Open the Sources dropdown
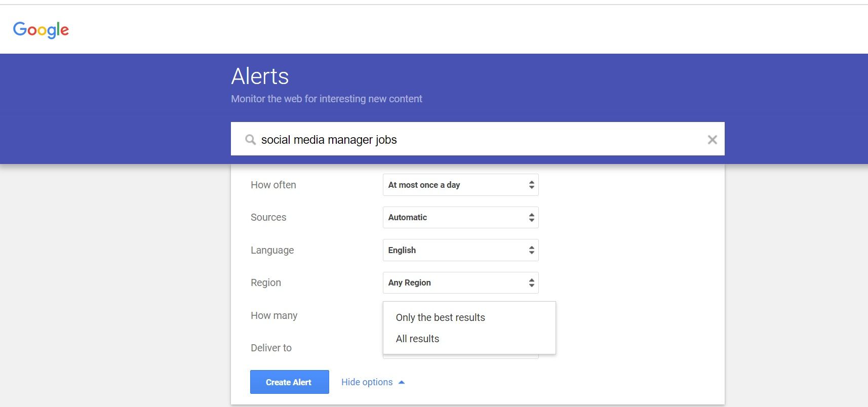This screenshot has width=868, height=407. [460, 217]
